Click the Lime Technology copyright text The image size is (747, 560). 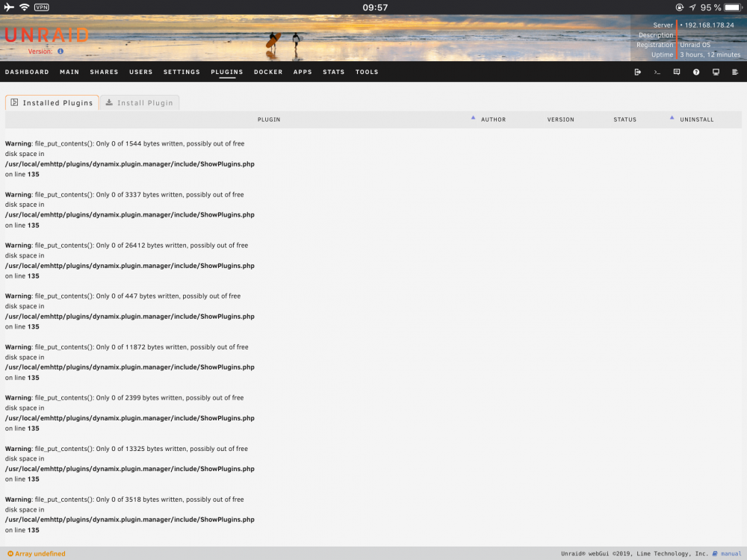tap(634, 553)
